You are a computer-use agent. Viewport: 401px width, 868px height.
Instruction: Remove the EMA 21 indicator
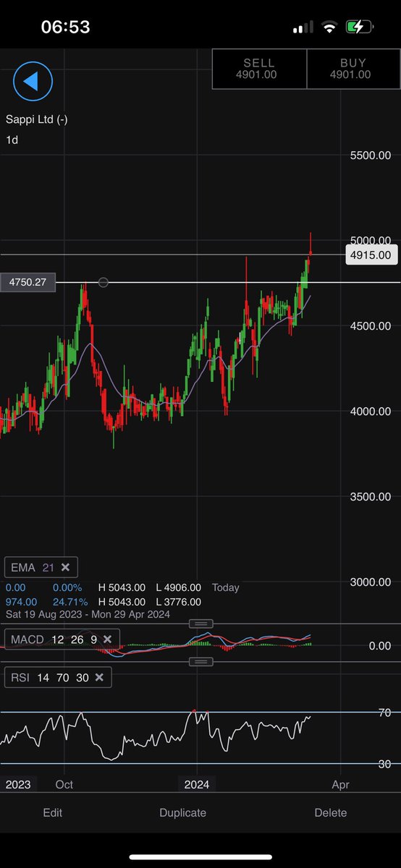click(x=64, y=567)
